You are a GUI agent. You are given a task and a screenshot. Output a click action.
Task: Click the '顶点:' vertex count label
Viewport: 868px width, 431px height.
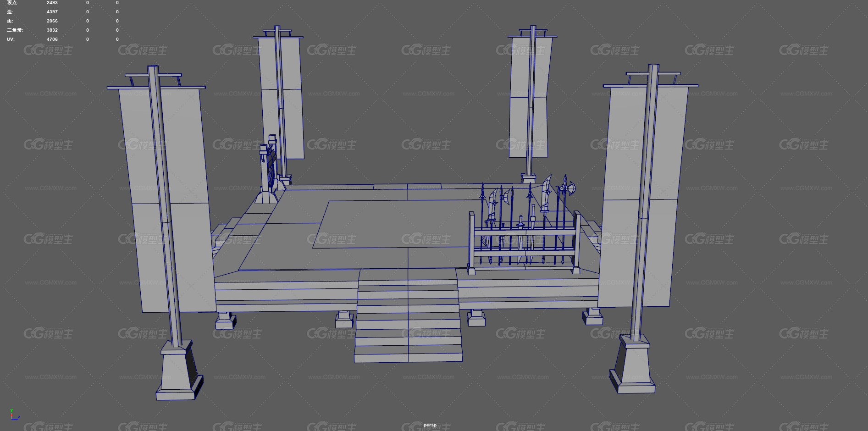(x=13, y=3)
